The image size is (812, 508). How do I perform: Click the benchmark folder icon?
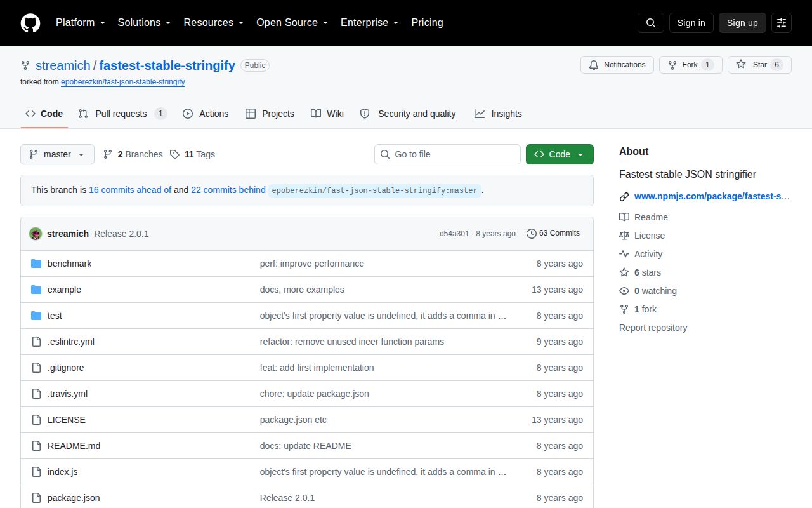(36, 264)
